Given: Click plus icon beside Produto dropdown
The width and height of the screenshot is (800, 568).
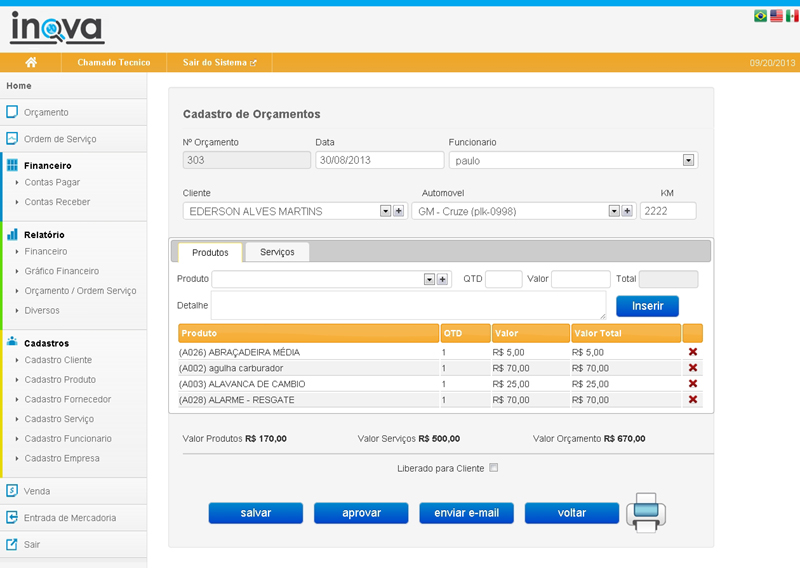Looking at the screenshot, I should click(x=442, y=279).
